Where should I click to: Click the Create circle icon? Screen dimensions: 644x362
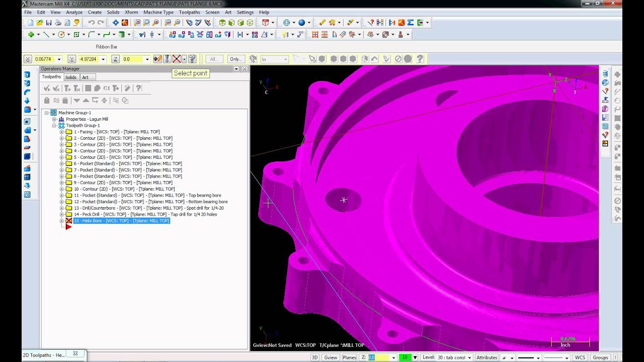61,35
